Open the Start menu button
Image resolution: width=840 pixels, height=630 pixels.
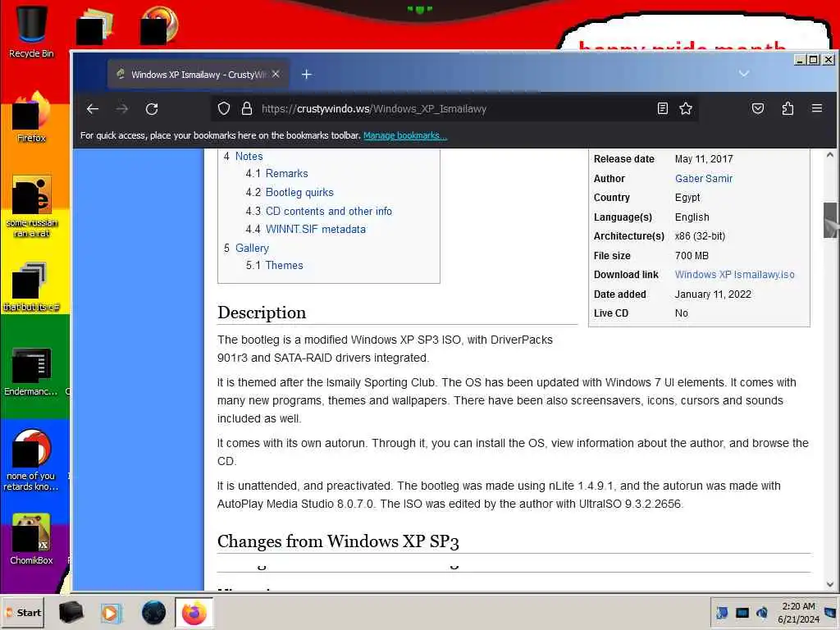23,612
